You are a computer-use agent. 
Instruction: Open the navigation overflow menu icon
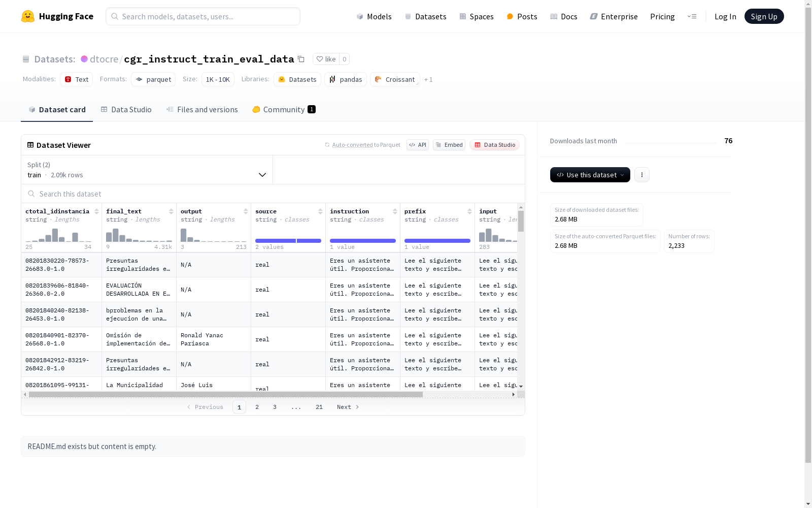click(x=692, y=16)
